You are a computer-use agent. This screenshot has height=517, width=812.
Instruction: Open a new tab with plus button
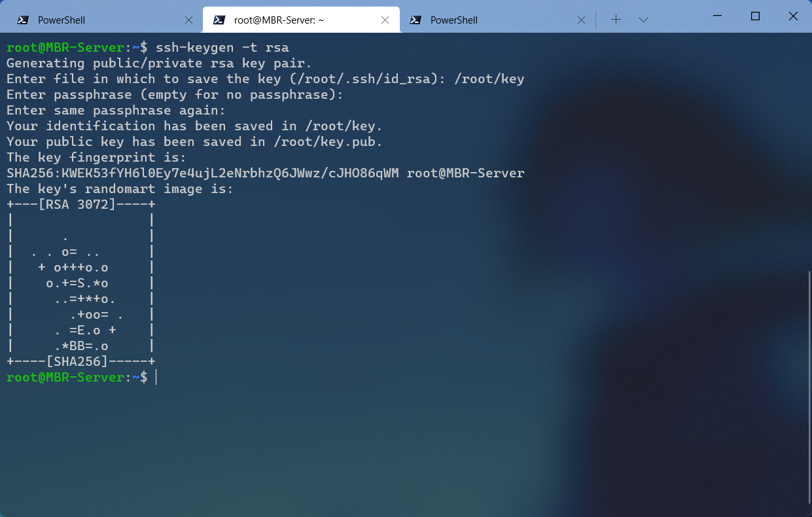coord(616,20)
